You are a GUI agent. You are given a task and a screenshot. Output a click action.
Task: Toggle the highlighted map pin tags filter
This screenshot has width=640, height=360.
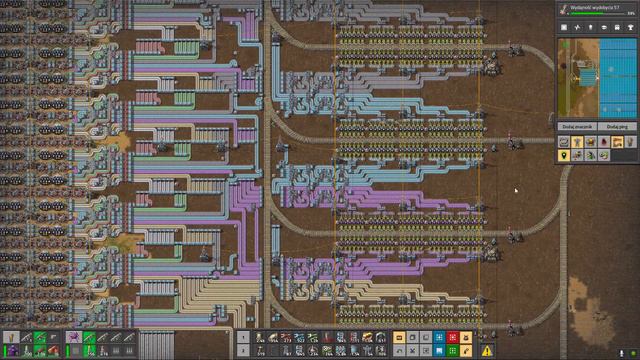[564, 155]
